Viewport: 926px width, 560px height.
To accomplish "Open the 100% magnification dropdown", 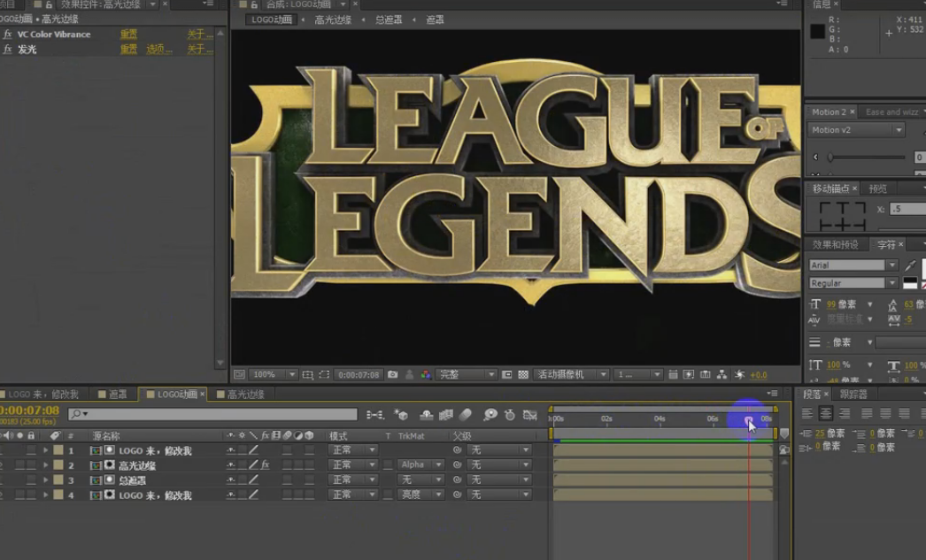I will (x=273, y=375).
